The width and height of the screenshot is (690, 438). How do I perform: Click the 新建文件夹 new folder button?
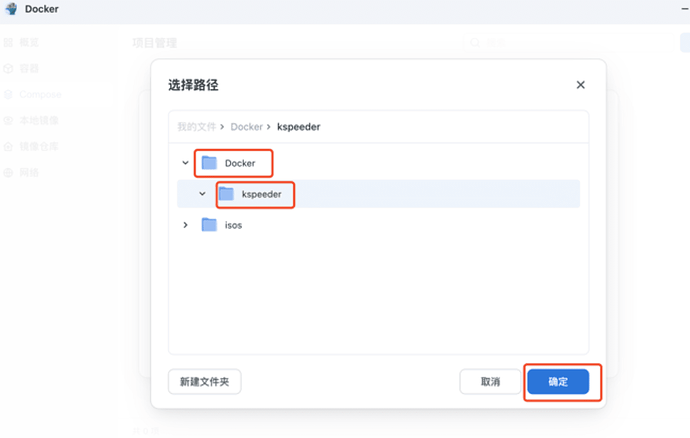point(204,382)
